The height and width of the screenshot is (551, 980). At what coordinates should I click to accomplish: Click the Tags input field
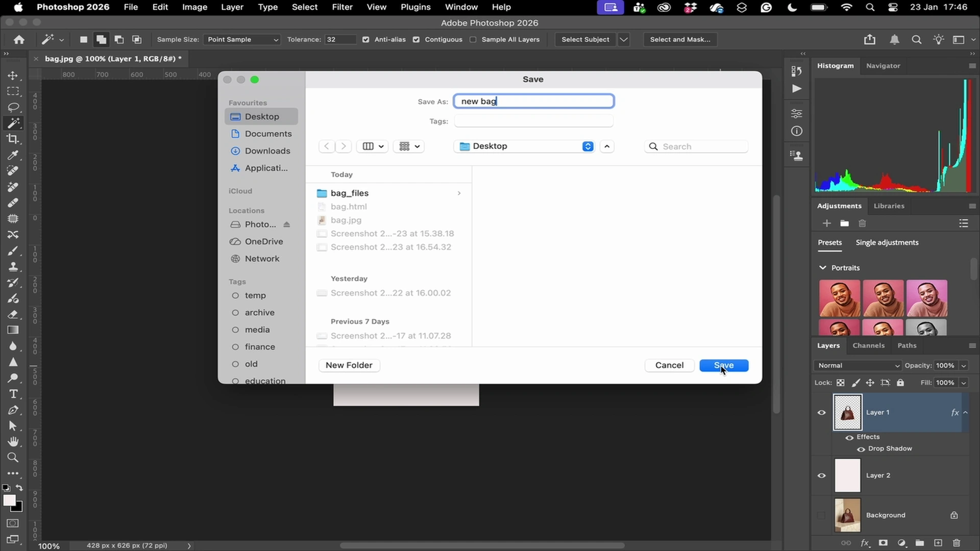click(533, 121)
